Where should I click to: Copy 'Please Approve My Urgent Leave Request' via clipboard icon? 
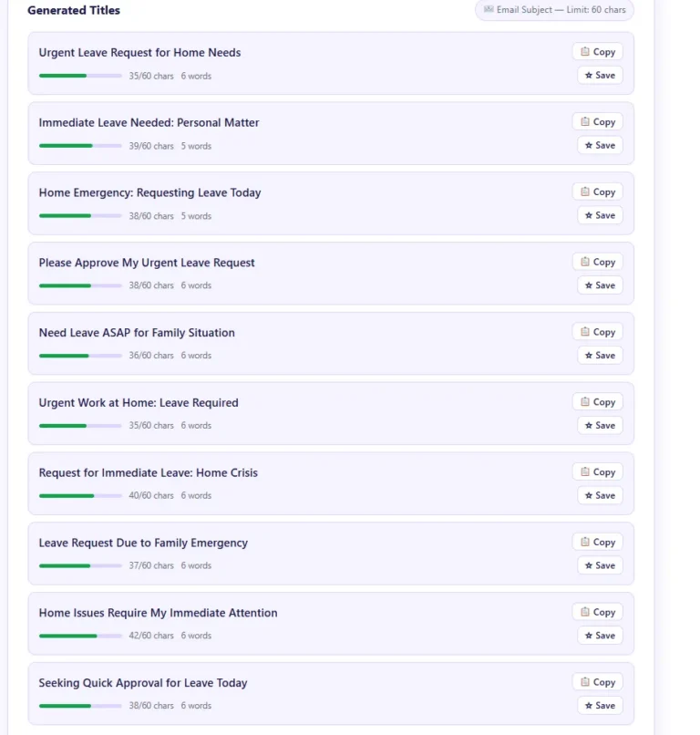pos(586,263)
